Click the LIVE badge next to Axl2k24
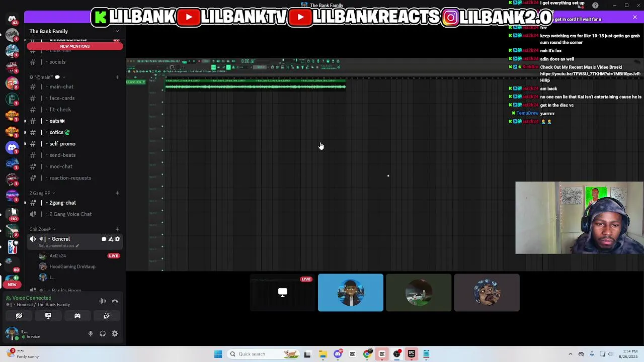 pos(113,256)
